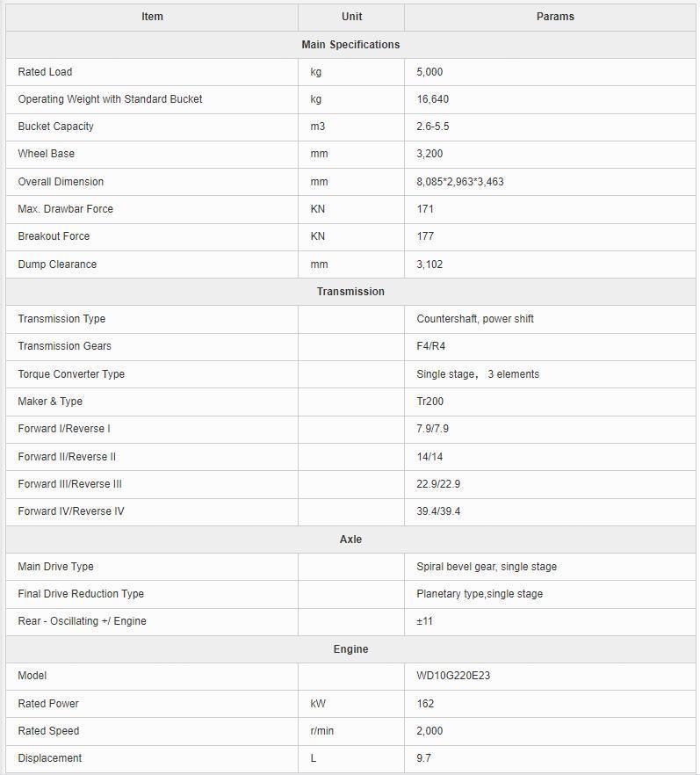This screenshot has height=775, width=700.
Task: Click the engine model WD10G220E23
Action: pos(453,676)
